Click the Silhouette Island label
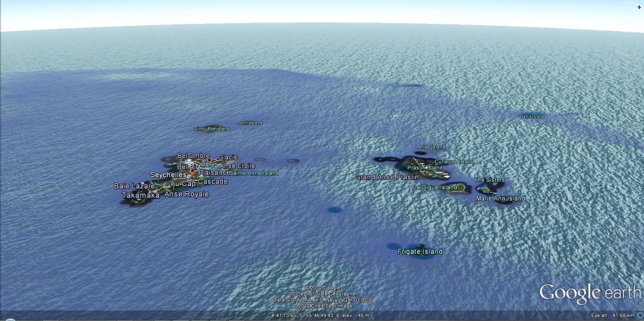The width and height of the screenshot is (644, 321). click(212, 129)
